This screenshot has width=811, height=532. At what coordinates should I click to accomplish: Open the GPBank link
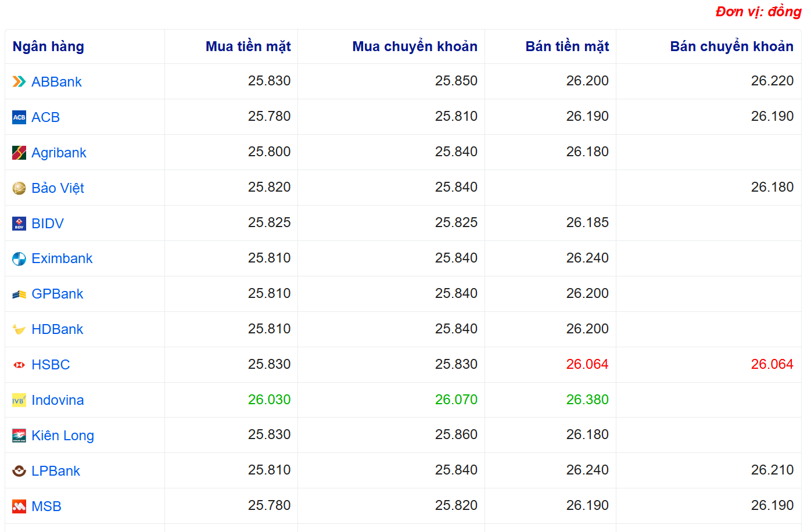point(58,294)
